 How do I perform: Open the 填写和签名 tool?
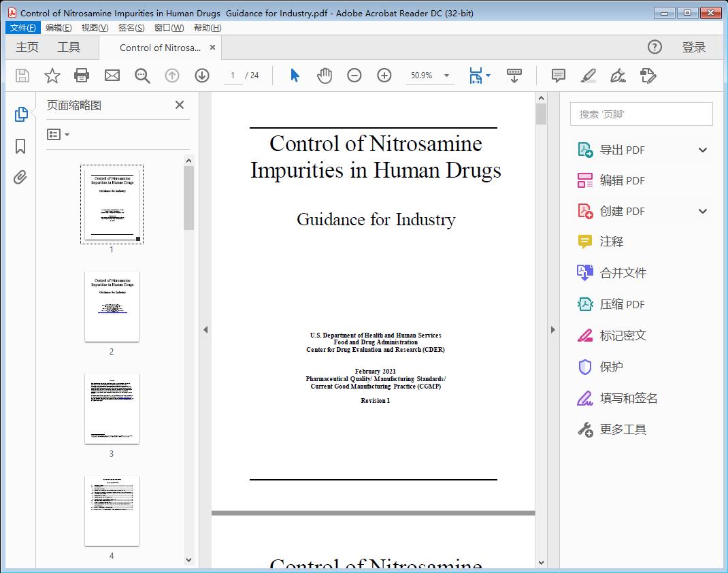628,398
